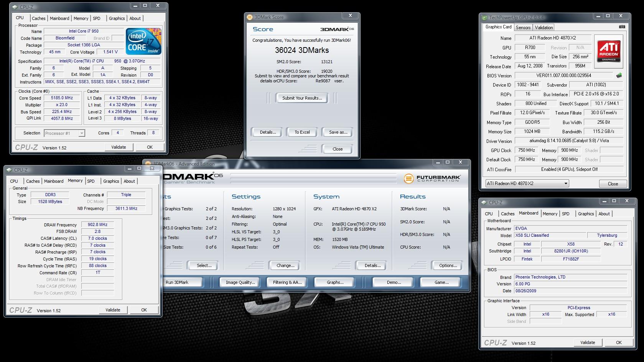
Task: Export score with To Excel button
Action: [302, 132]
